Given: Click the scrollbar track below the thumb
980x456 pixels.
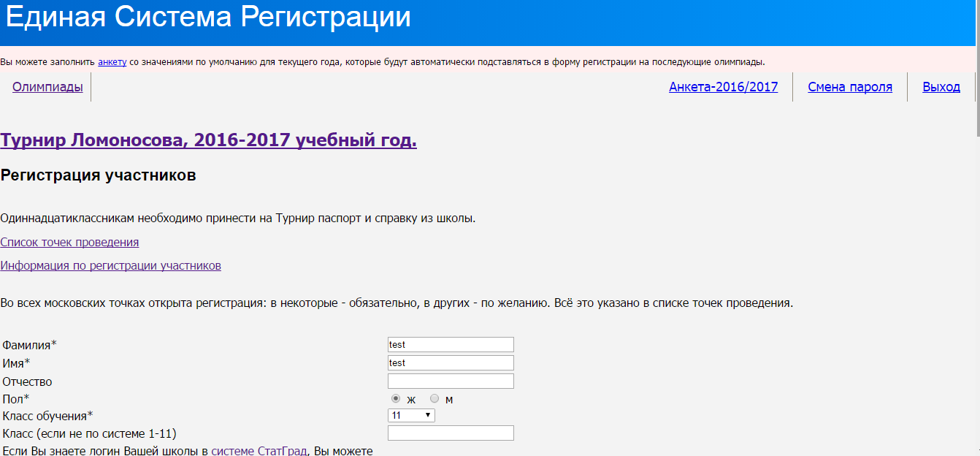Looking at the screenshot, I should coord(976,292).
